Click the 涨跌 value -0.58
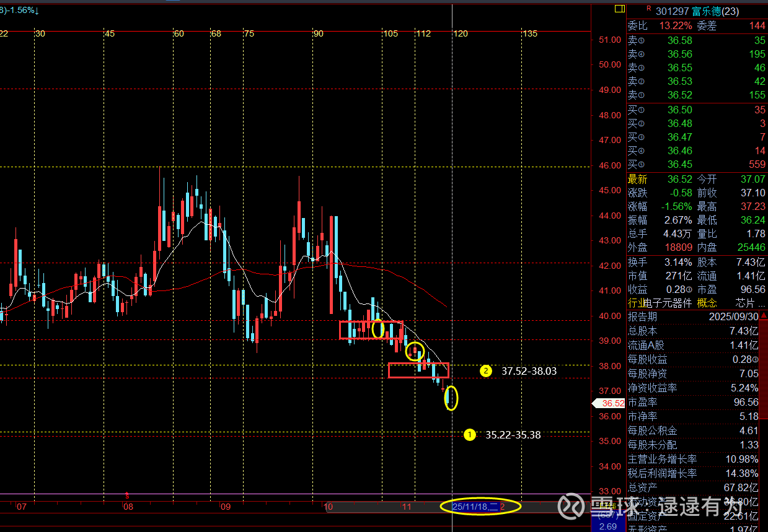 (x=680, y=193)
